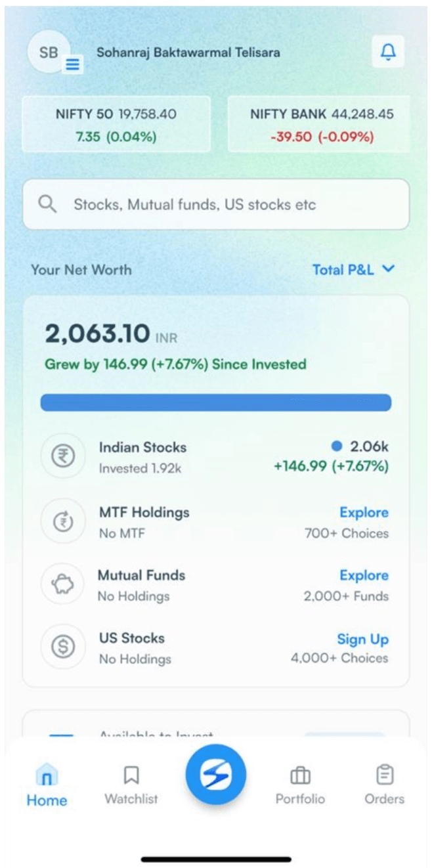Tap the MTF Holdings icon
This screenshot has width=432, height=868.
(x=63, y=521)
